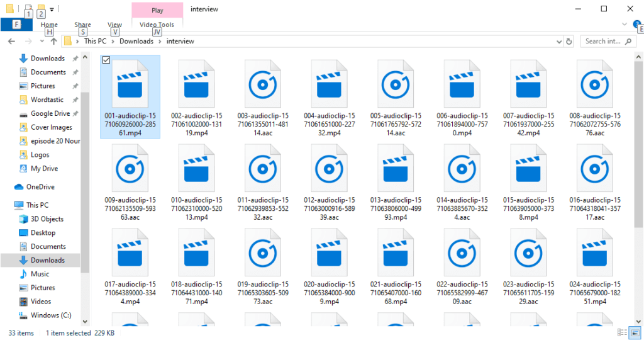Image resolution: width=644 pixels, height=340 pixels.
Task: Click Help question mark icon
Action: 636,25
